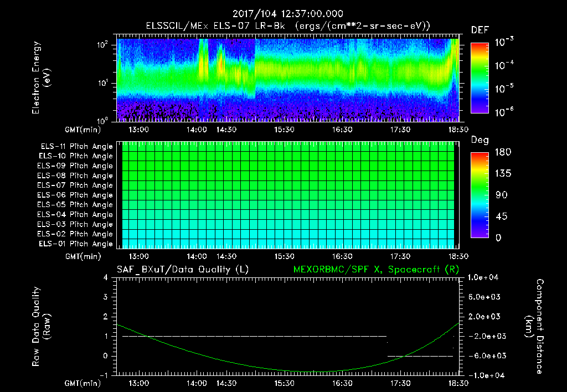Viewport: 567px width, 392px height.
Task: Click the SAF_BXuT/Data Quality (L) legend label
Action: tap(182, 269)
